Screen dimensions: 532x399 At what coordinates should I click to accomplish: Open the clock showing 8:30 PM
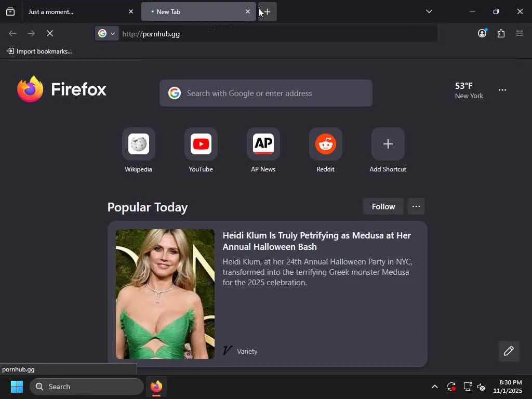click(x=507, y=387)
